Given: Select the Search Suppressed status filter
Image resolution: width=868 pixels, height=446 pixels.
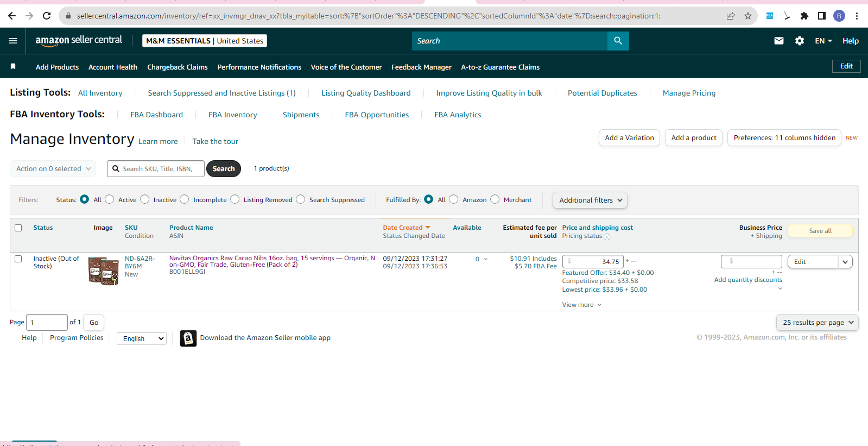Looking at the screenshot, I should coord(301,199).
